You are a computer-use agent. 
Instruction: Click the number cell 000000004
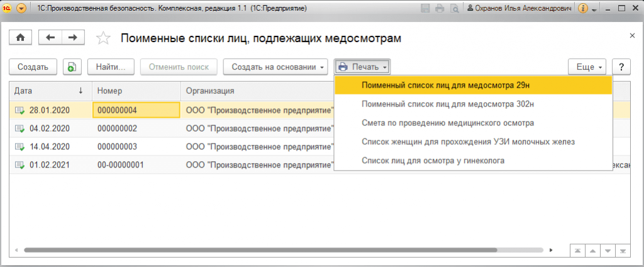tap(136, 110)
